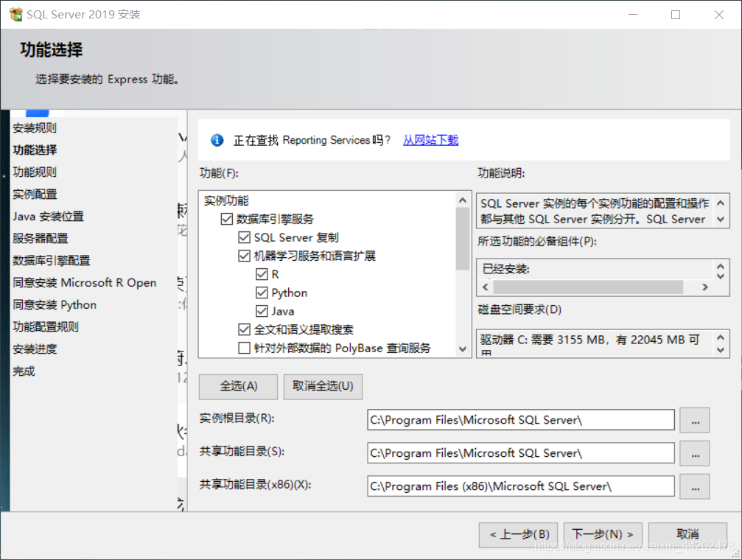Uncheck the Java checkbox
Screen dimensions: 742x560
click(x=262, y=311)
